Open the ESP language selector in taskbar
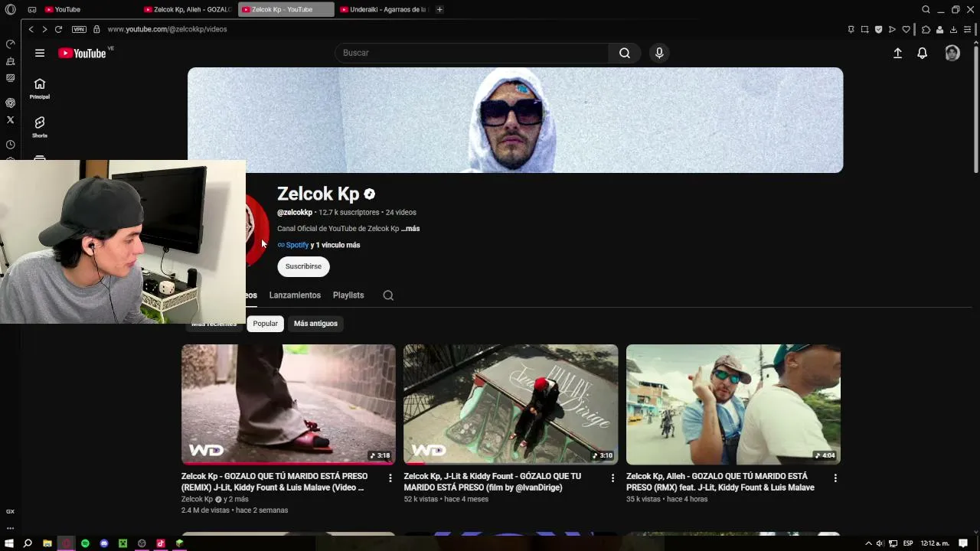The height and width of the screenshot is (551, 980). (x=908, y=543)
